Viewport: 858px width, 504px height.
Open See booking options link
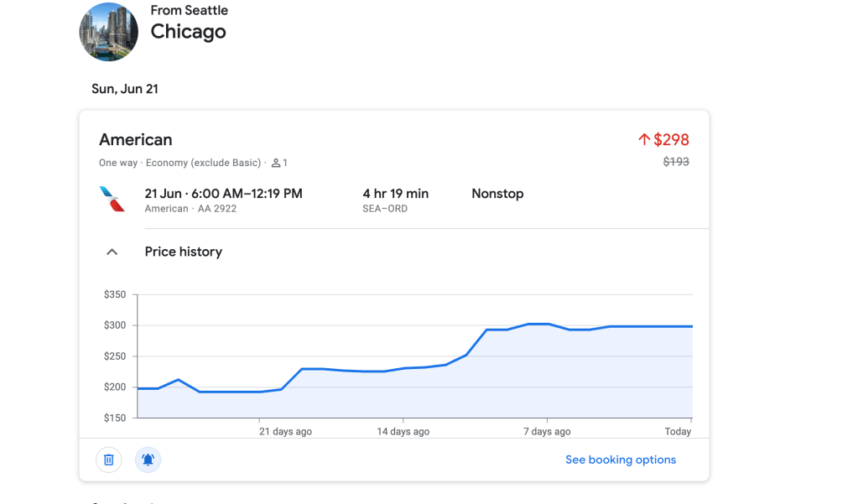(x=620, y=460)
